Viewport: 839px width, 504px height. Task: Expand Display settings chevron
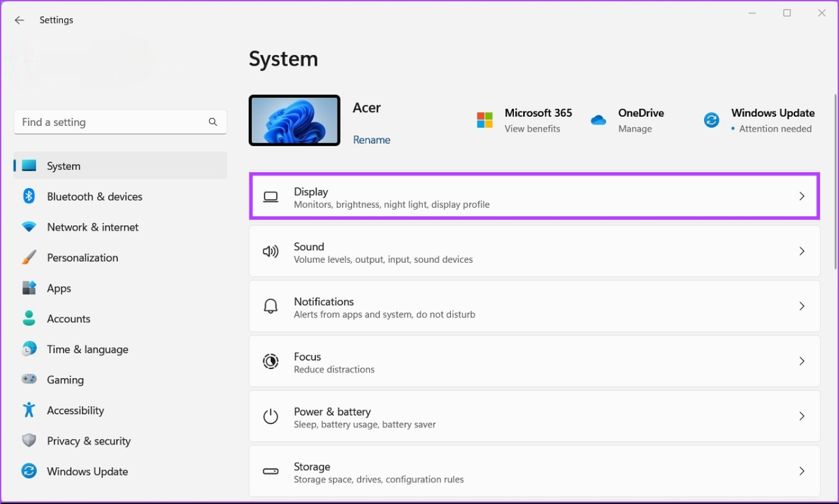[802, 196]
